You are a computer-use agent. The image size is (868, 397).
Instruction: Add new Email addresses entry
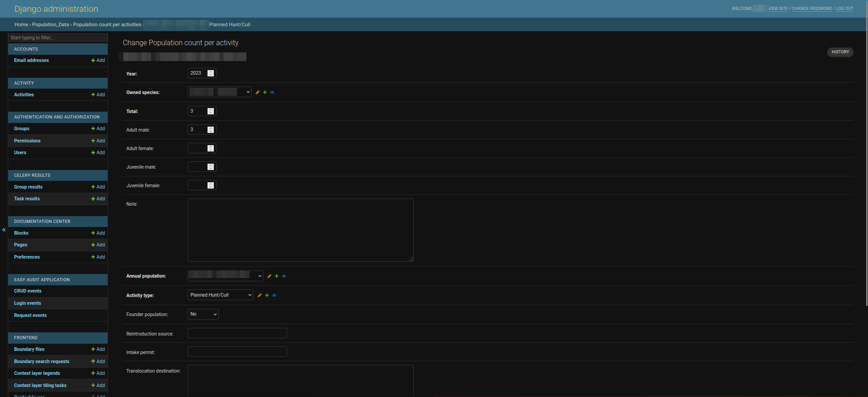pyautogui.click(x=98, y=61)
